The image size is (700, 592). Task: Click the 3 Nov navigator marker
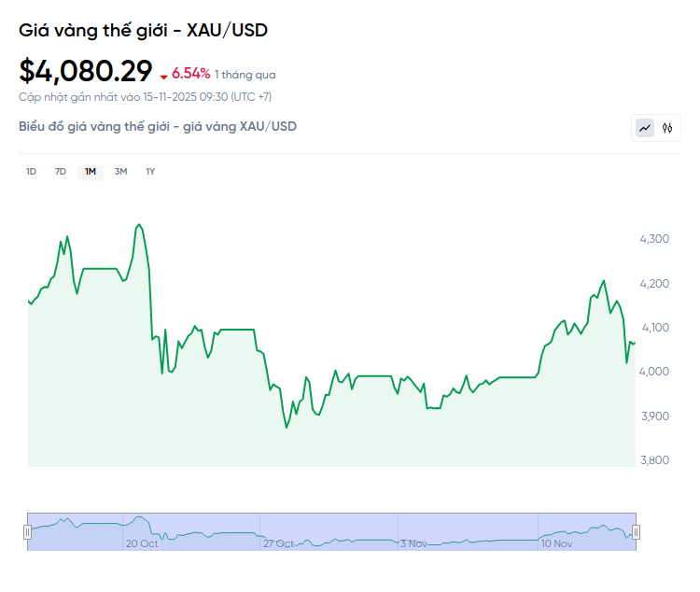tap(413, 543)
